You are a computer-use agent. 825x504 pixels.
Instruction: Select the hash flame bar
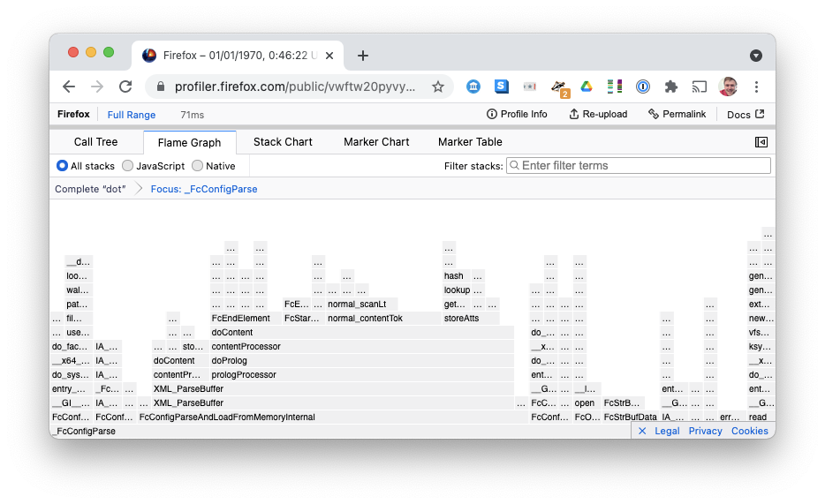click(x=457, y=276)
